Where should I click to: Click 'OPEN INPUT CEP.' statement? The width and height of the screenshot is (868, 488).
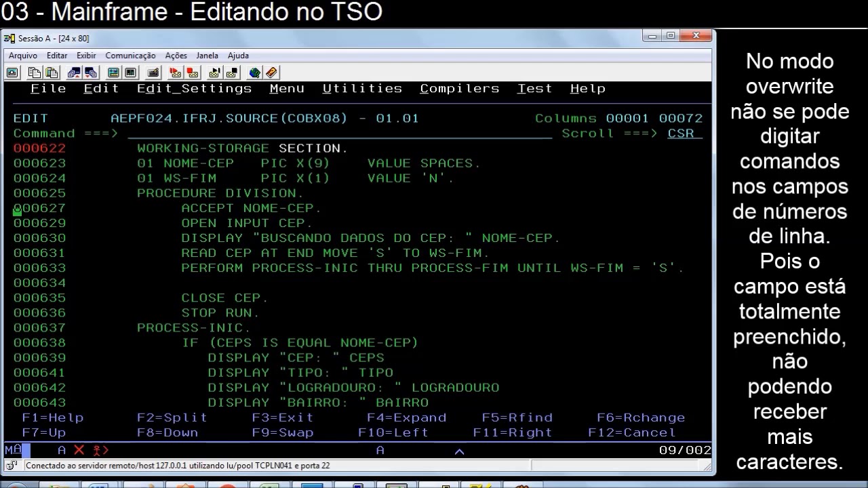pyautogui.click(x=248, y=223)
